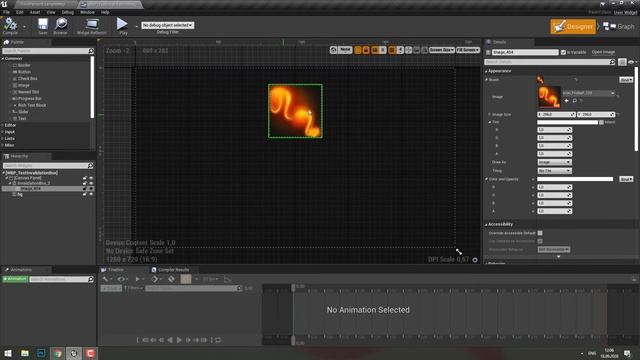
Task: Toggle lock for Canvas Panel row
Action: coord(85,178)
